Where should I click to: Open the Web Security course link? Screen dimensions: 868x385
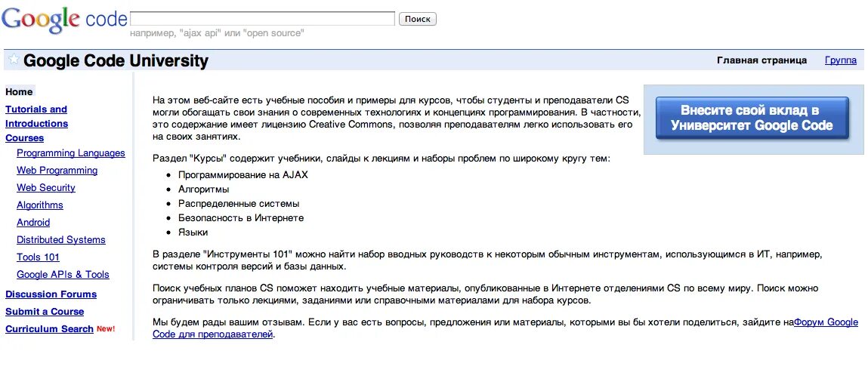(x=46, y=187)
